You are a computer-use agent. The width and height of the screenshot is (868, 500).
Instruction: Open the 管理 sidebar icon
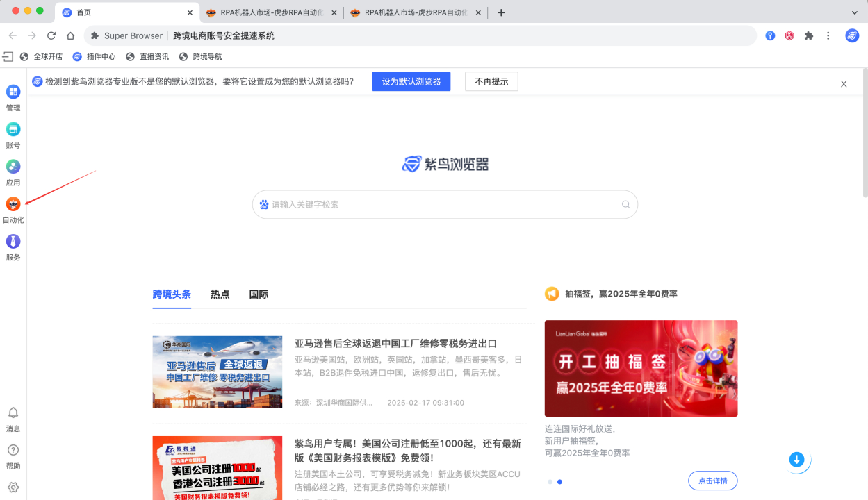point(13,92)
